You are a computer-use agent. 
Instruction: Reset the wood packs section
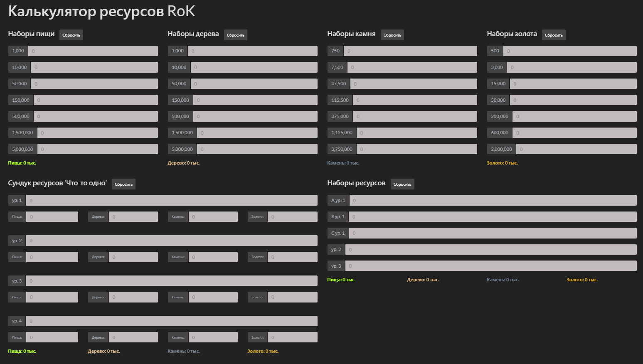pyautogui.click(x=236, y=35)
